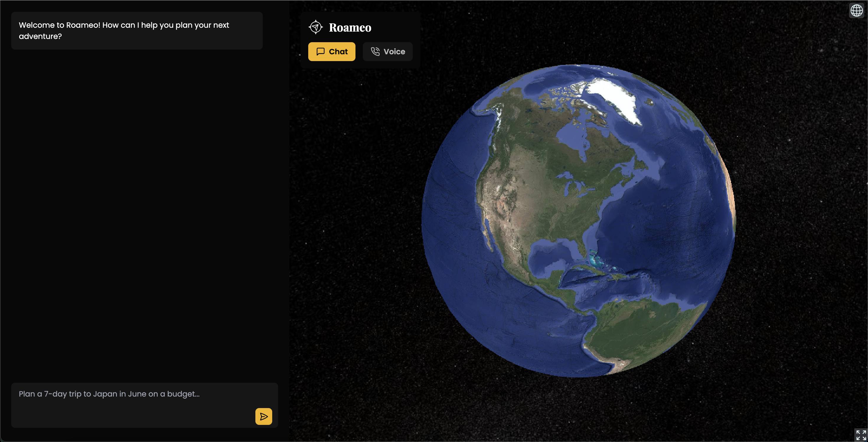
Task: Switch to Voice mode
Action: [x=387, y=52]
